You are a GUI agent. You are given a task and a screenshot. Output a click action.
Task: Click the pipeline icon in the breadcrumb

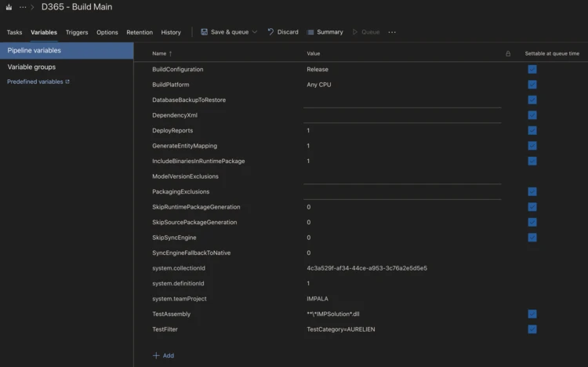click(8, 7)
